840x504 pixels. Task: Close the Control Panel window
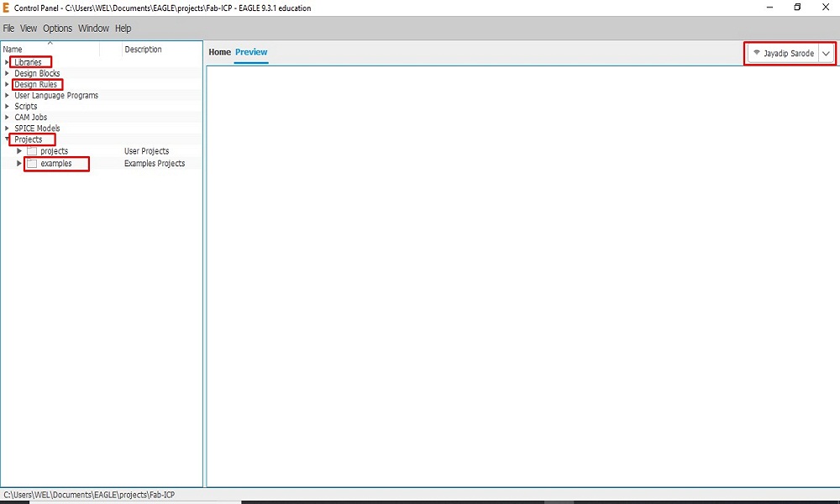click(x=826, y=8)
